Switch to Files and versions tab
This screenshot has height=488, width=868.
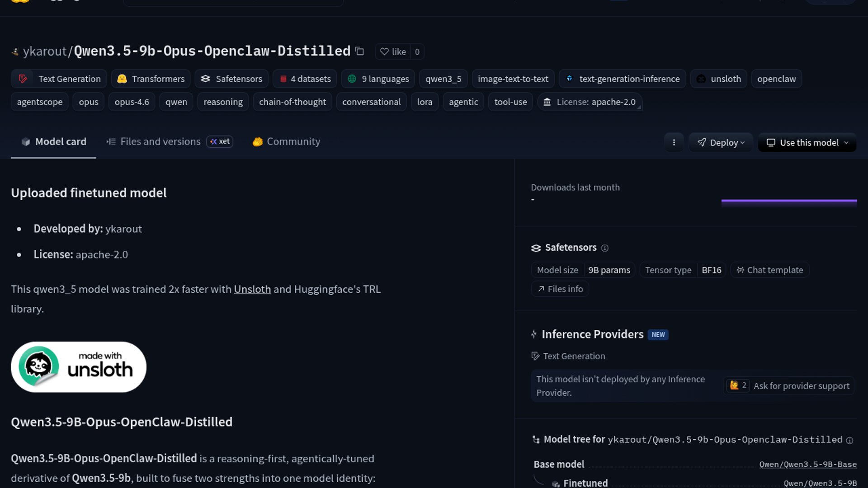(x=160, y=141)
